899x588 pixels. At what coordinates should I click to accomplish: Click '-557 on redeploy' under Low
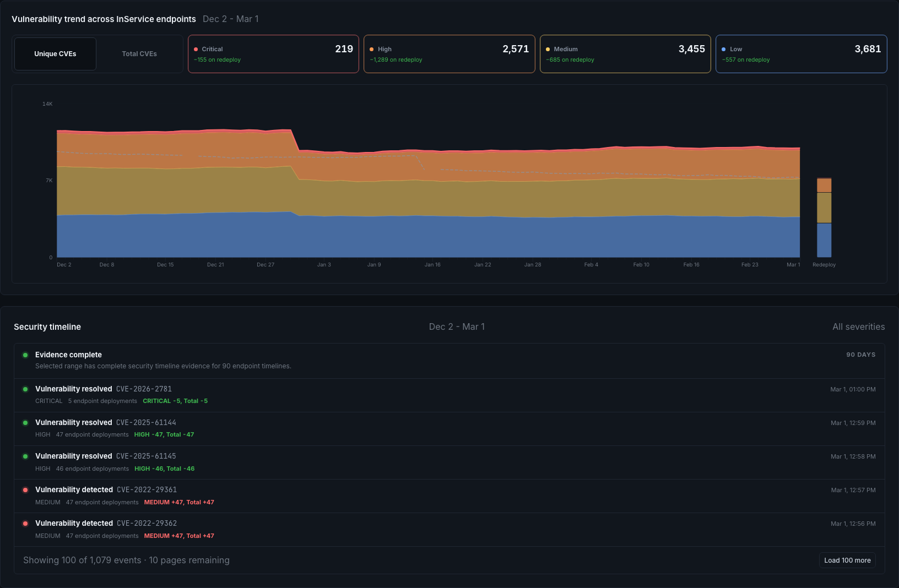point(746,60)
